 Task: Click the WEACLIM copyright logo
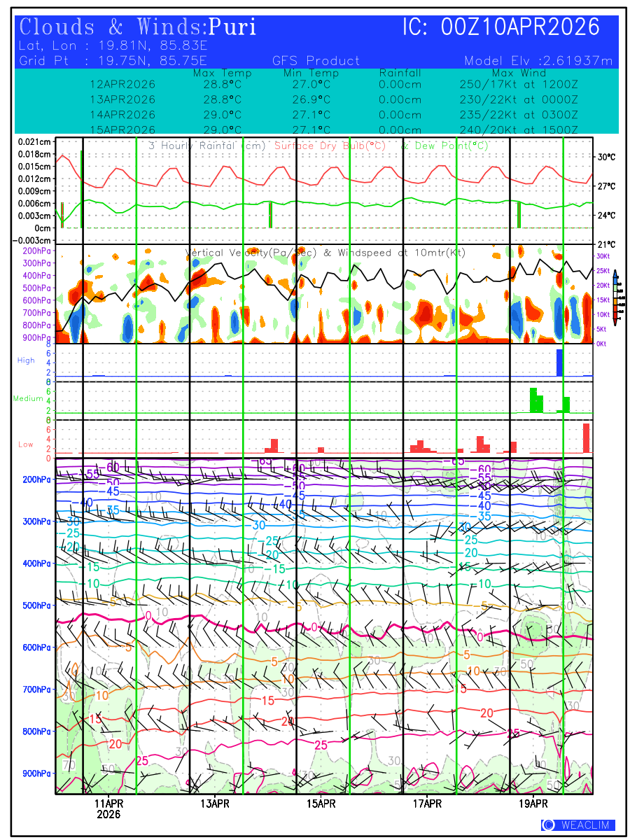[578, 825]
